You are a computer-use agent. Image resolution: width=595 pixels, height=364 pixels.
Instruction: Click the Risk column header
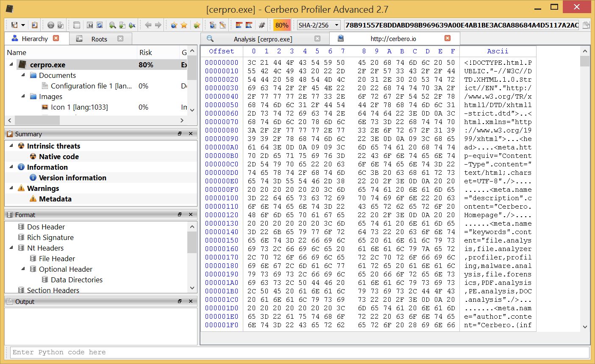(x=157, y=52)
